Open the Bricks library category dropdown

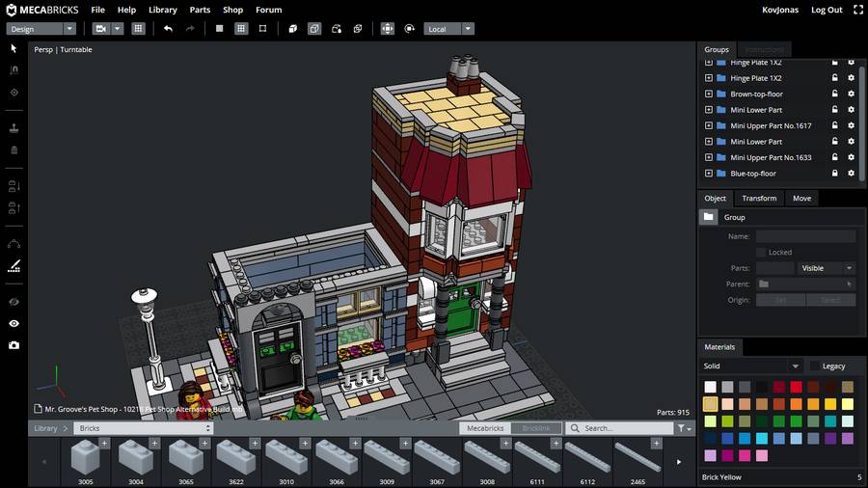(144, 428)
